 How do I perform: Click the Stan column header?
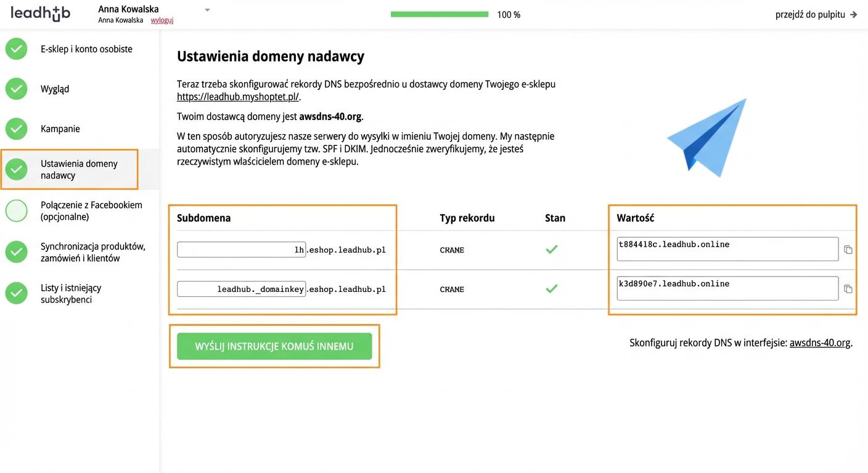(555, 218)
